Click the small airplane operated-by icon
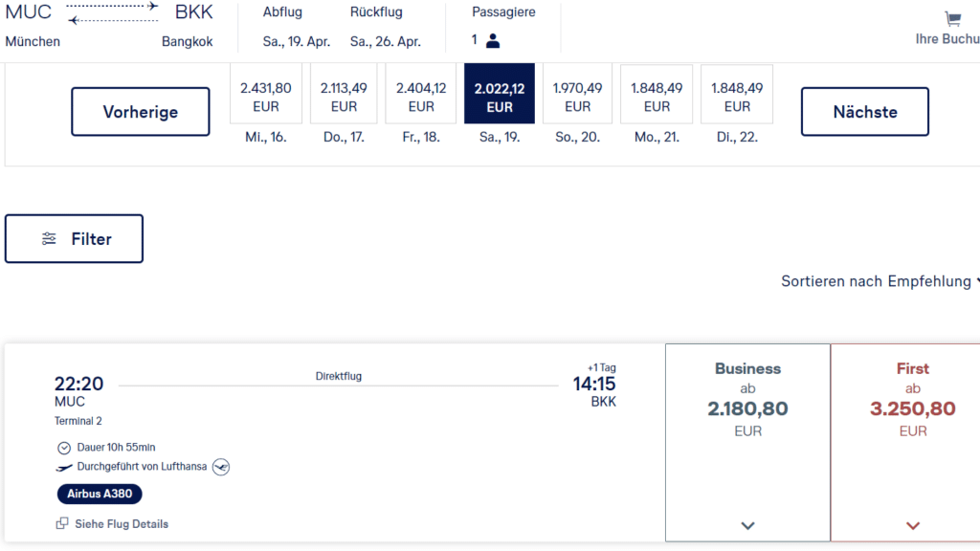The image size is (980, 551). [x=65, y=467]
